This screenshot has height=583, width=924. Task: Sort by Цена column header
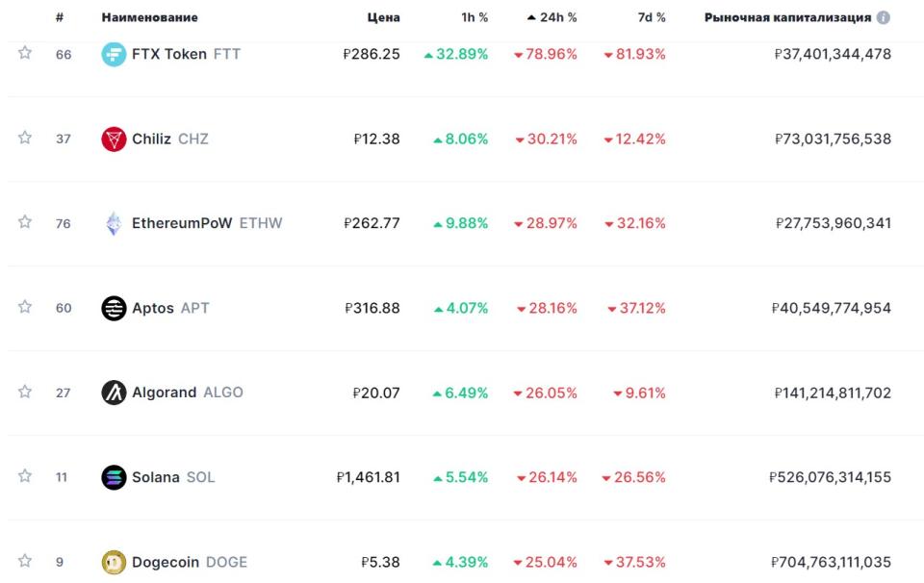(383, 17)
